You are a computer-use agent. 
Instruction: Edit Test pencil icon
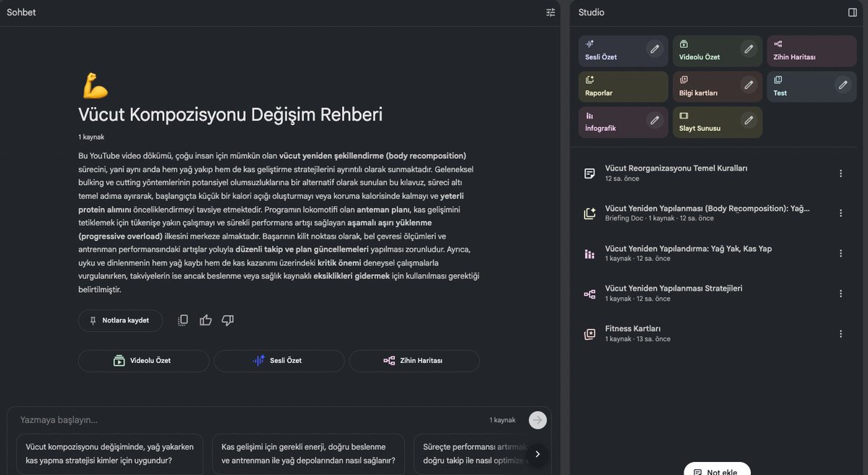843,85
